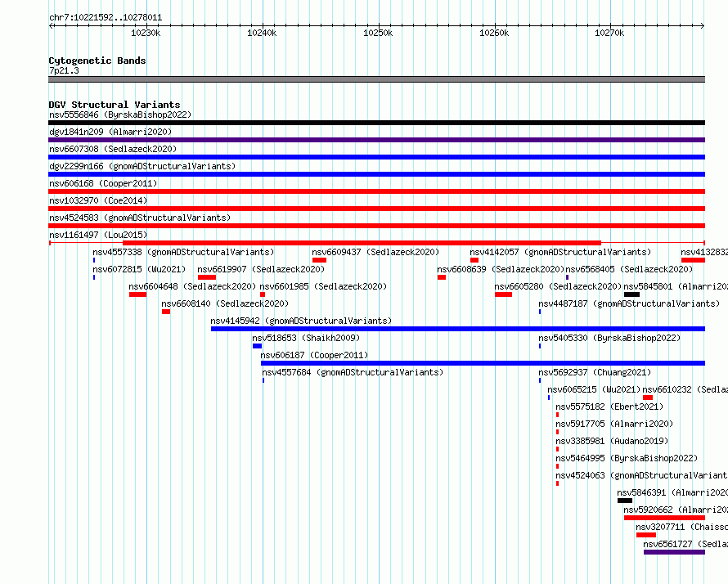Open the nsv1032970 (Coe2014) label

coord(98,200)
